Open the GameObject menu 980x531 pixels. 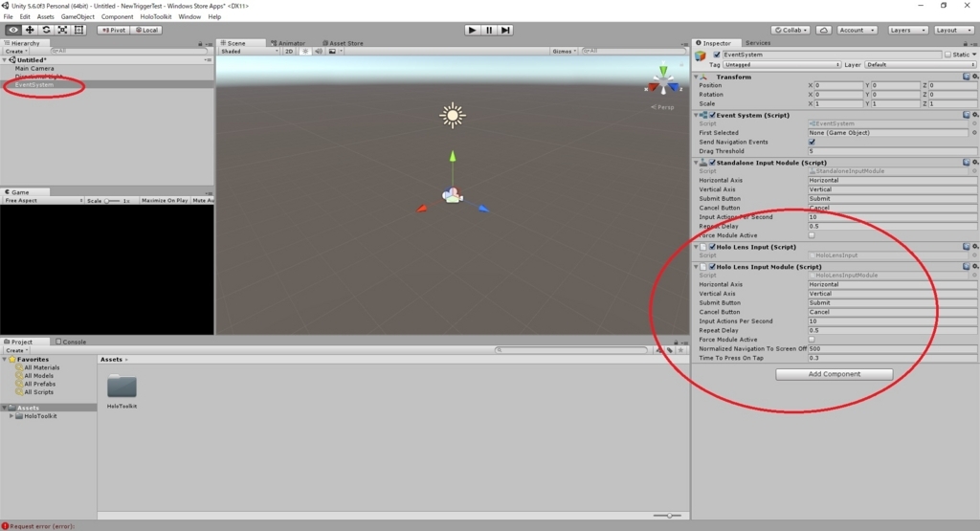coord(78,17)
